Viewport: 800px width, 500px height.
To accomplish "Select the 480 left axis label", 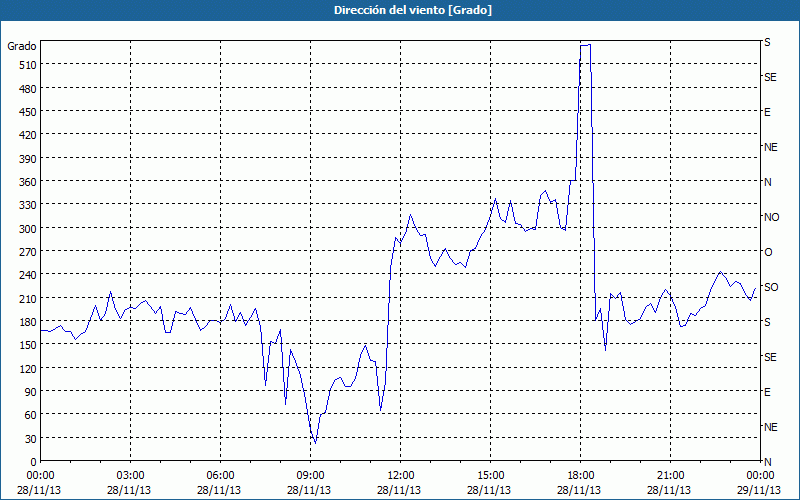I will [28, 89].
